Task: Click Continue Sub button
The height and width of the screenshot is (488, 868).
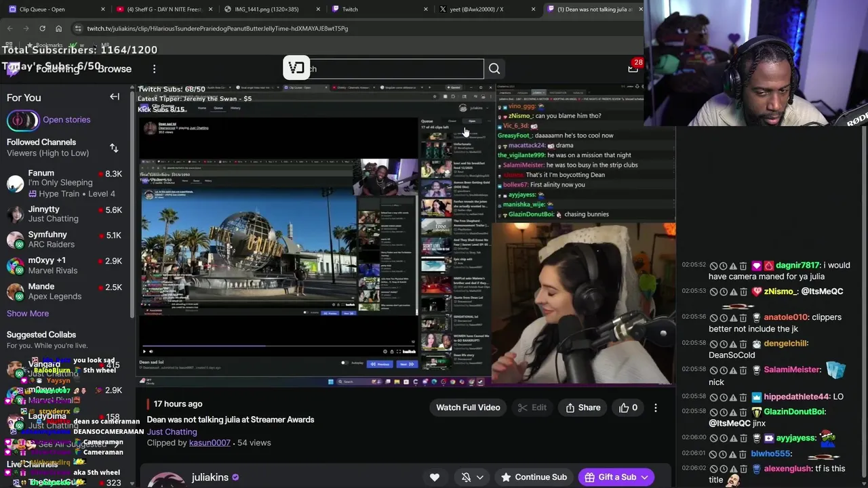Action: (x=534, y=477)
